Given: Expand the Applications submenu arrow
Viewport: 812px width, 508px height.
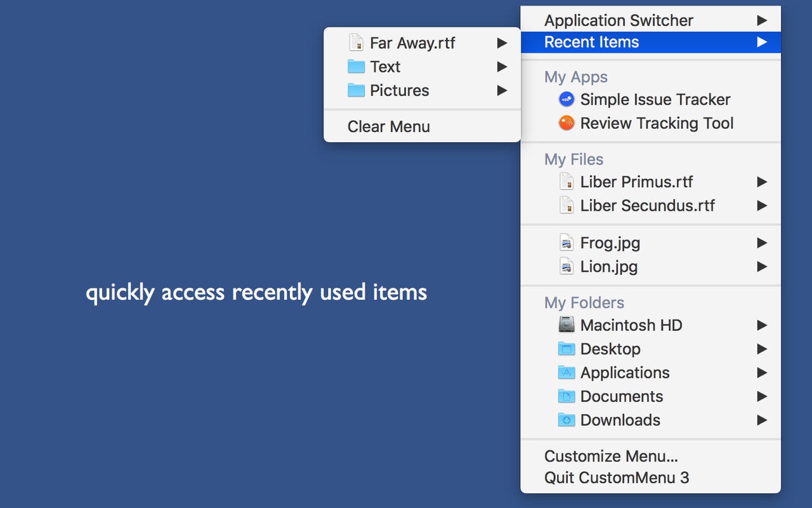Looking at the screenshot, I should pos(762,372).
